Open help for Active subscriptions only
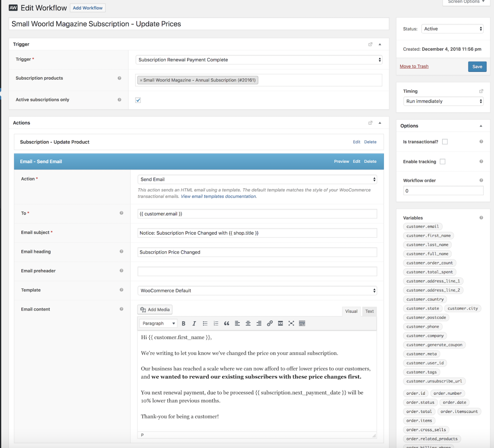This screenshot has width=494, height=448. click(x=119, y=100)
